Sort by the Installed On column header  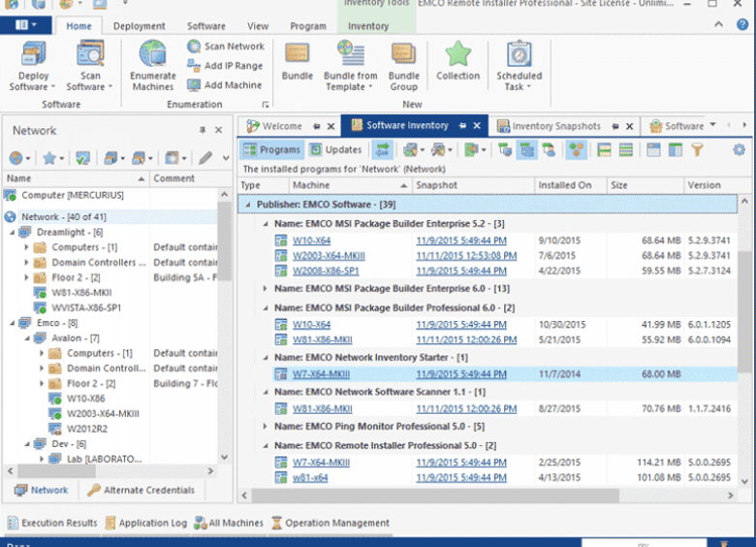pos(570,185)
